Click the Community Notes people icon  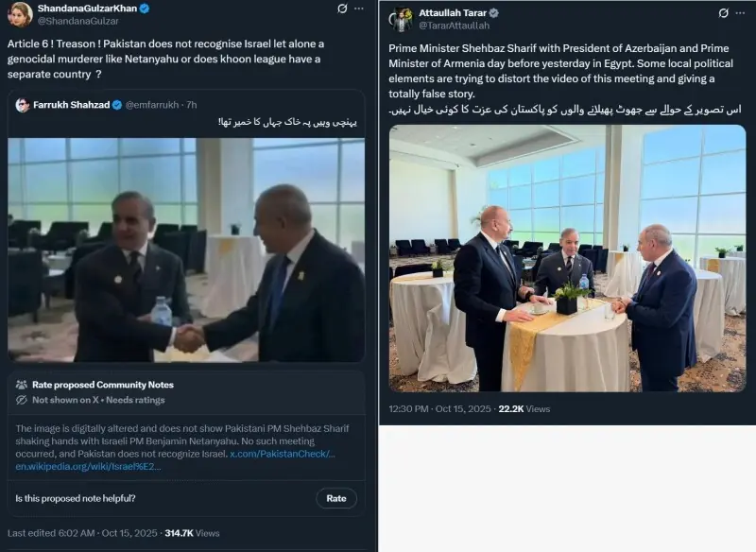tap(22, 385)
